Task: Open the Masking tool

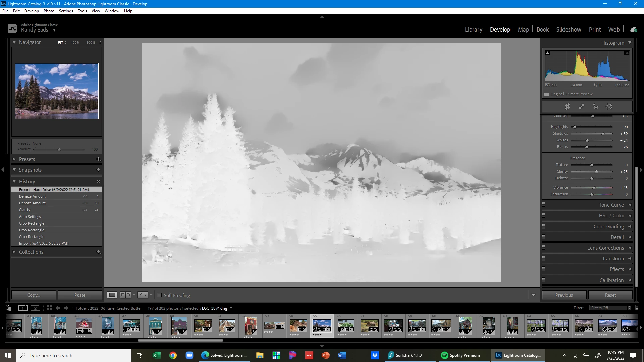Action: pos(609,107)
